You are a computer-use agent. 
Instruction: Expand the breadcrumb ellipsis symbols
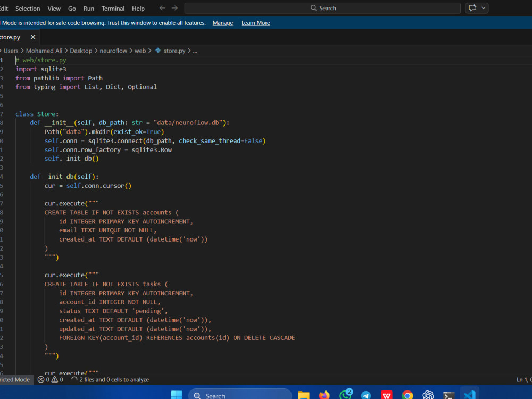(195, 51)
